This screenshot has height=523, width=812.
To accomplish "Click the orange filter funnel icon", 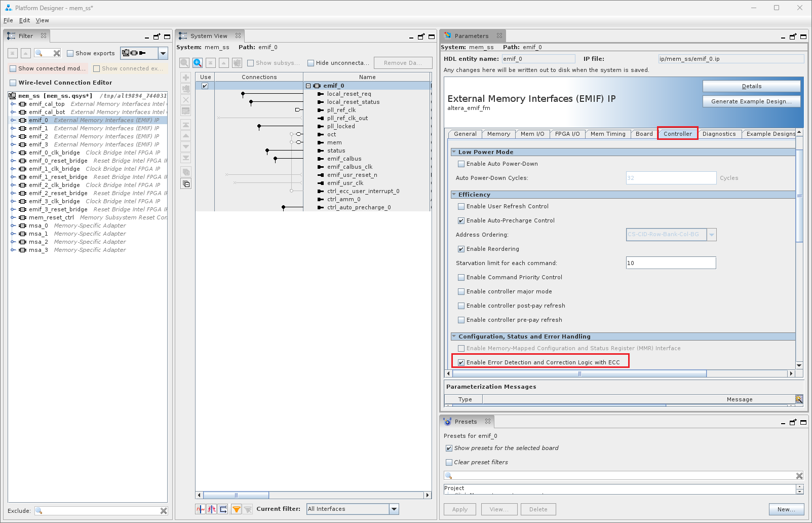I will pyautogui.click(x=236, y=509).
